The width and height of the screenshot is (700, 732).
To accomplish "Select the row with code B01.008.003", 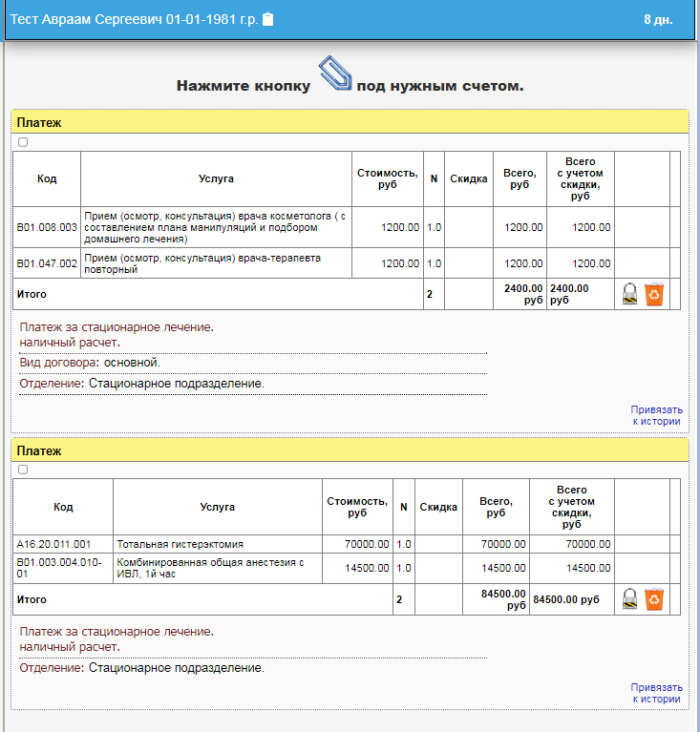I will tap(47, 227).
